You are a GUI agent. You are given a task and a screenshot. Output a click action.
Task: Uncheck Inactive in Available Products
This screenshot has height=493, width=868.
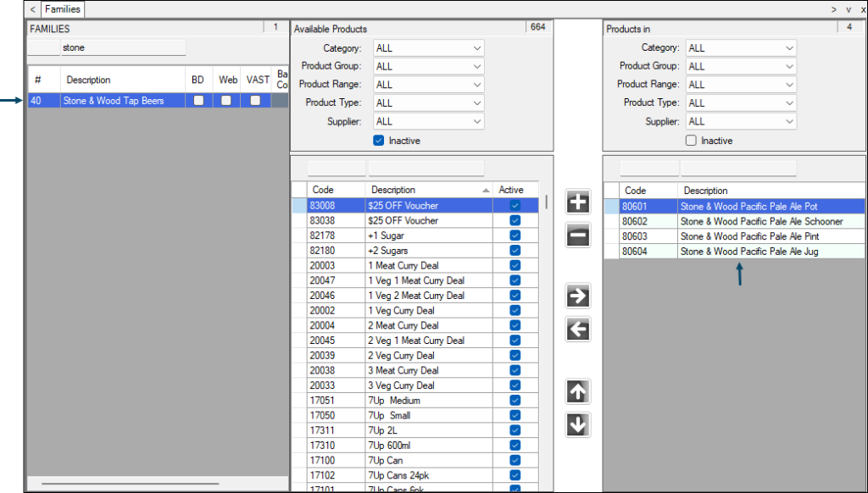(x=379, y=141)
